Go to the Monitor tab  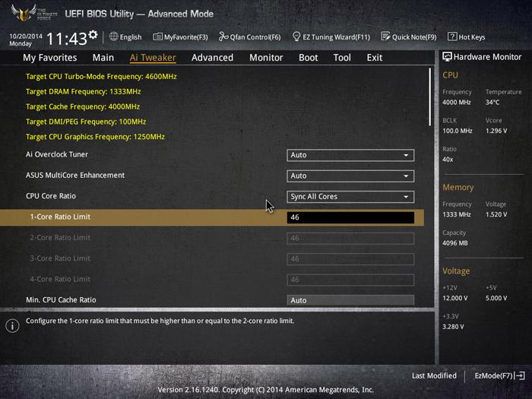[x=266, y=58]
